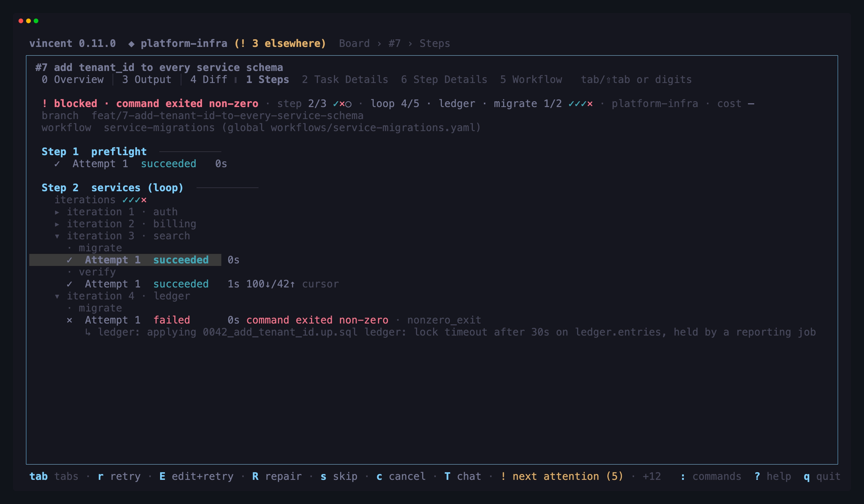Click the 'T chat' shortcut
The height and width of the screenshot is (504, 864).
pyautogui.click(x=463, y=476)
